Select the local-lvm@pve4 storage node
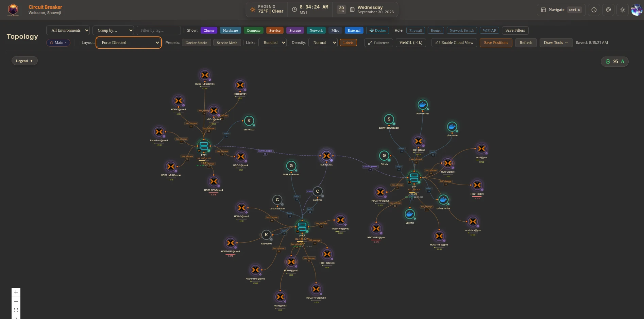Screen dimensions: 644x319 [159, 132]
